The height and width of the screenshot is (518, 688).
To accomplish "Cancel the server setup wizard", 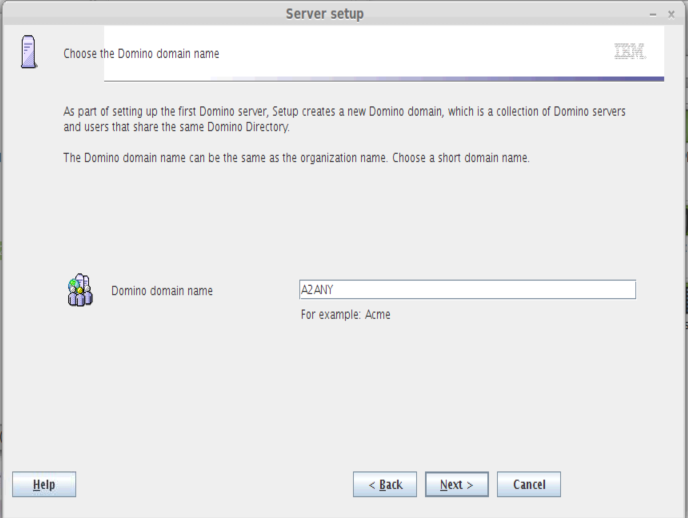I will (529, 484).
